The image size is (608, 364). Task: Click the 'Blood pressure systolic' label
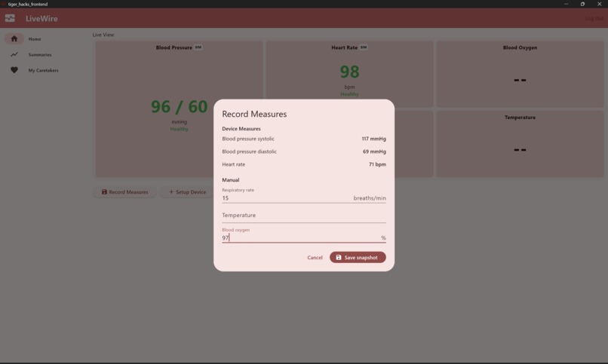(x=248, y=139)
